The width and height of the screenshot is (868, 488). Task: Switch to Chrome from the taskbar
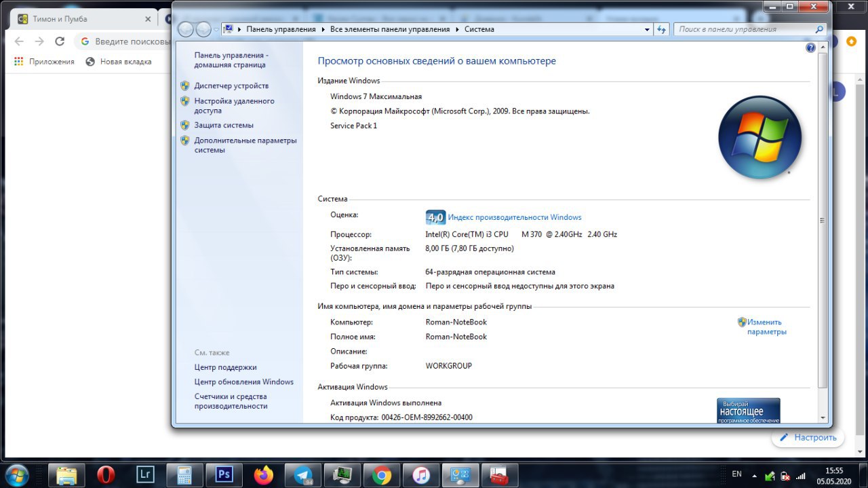pyautogui.click(x=382, y=474)
